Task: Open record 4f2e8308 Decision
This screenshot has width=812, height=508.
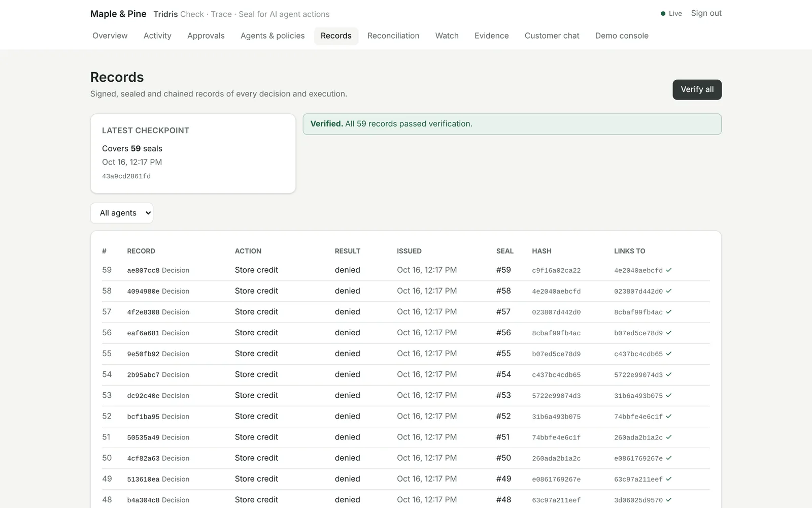Action: (x=158, y=312)
